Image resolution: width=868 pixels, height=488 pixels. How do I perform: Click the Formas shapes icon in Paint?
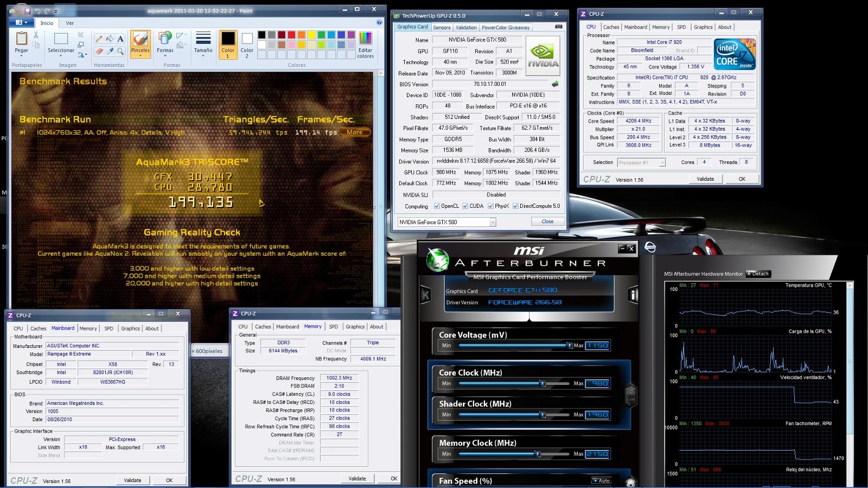[164, 38]
